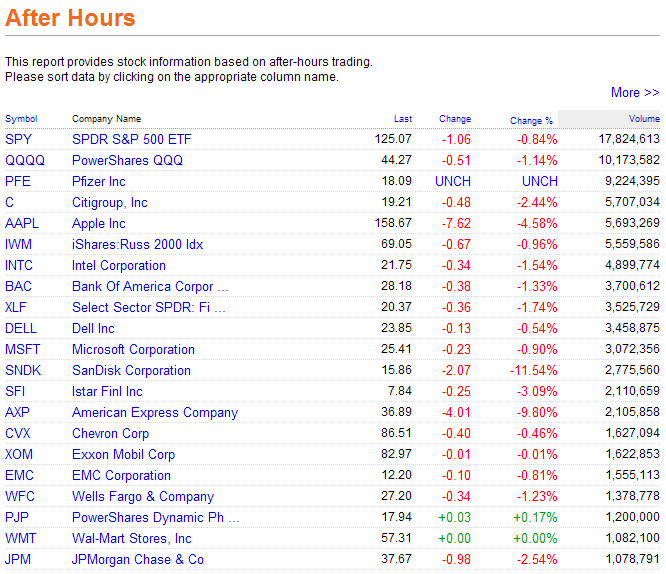
Task: Open the More >> link
Action: [634, 92]
